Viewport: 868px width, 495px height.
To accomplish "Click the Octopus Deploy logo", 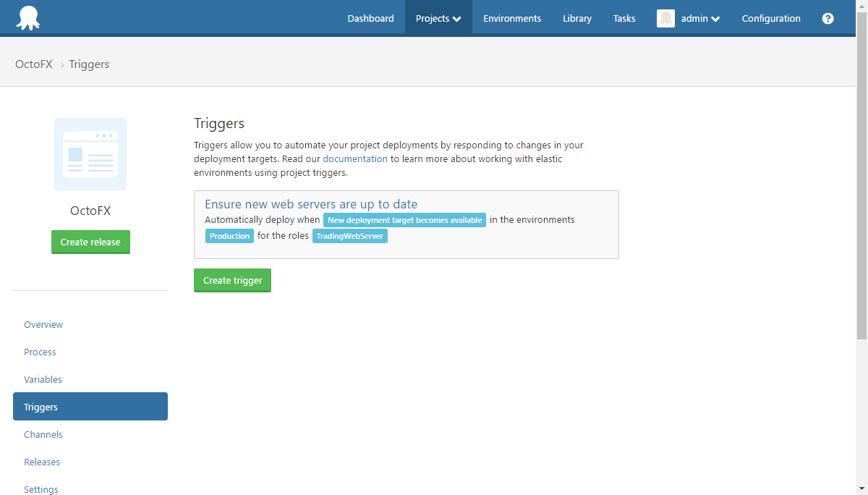I will pos(27,17).
